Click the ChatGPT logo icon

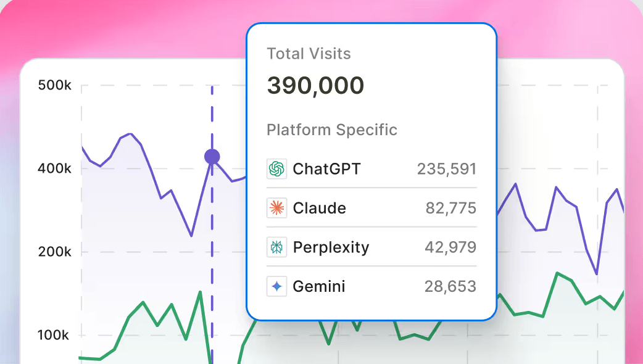[x=276, y=169]
